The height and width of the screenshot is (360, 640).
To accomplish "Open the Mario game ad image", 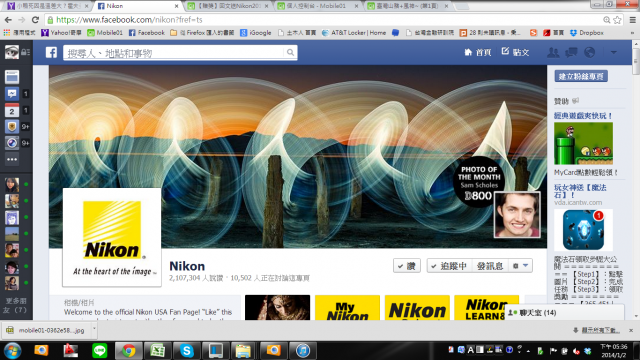I will click(x=583, y=143).
